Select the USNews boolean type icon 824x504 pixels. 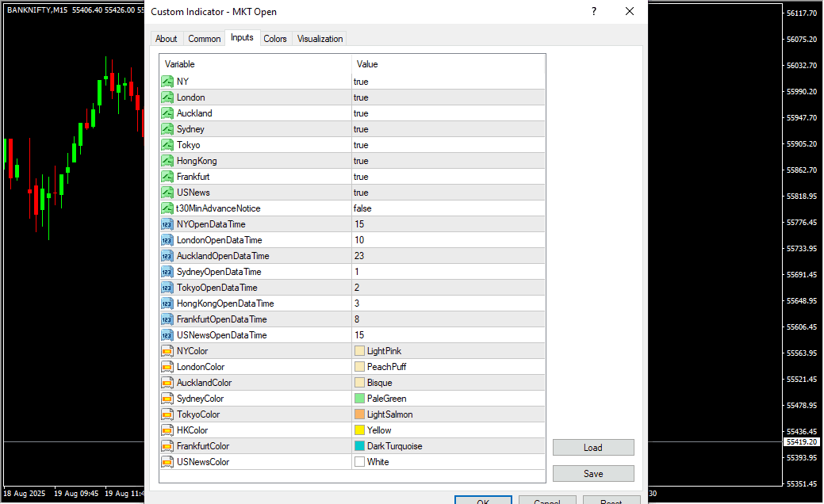pyautogui.click(x=167, y=193)
